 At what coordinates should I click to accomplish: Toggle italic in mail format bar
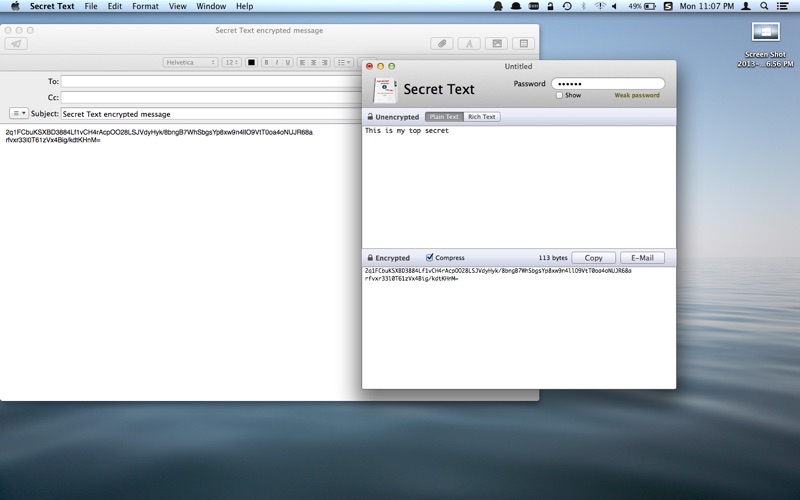click(x=277, y=62)
